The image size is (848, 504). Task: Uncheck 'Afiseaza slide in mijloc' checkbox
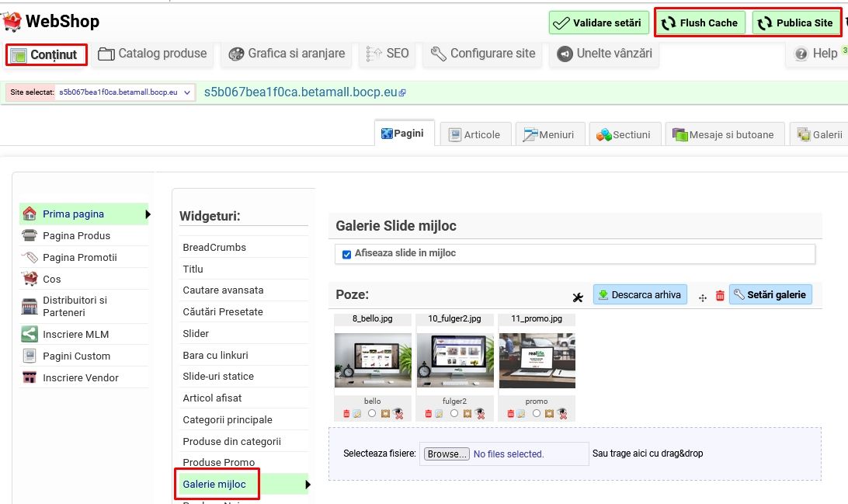[x=347, y=254]
